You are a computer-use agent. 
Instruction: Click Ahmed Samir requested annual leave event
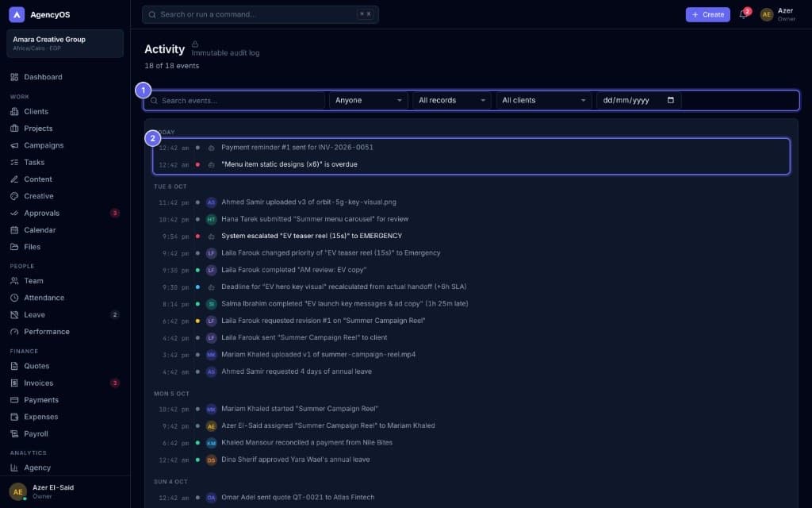471,371
